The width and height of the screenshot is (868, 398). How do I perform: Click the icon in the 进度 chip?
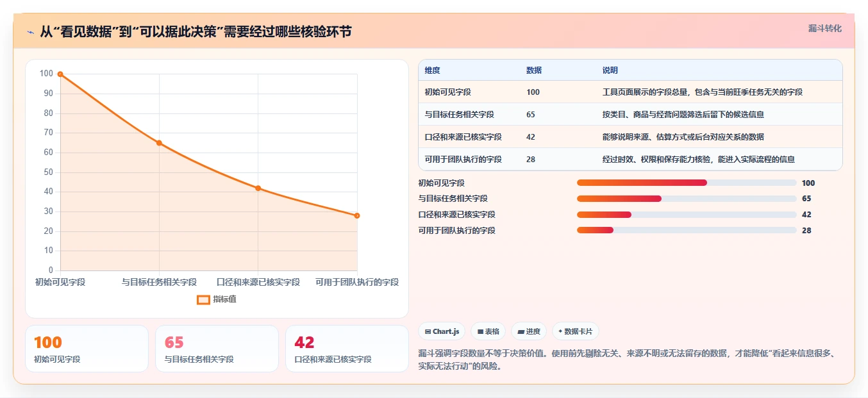(x=521, y=332)
